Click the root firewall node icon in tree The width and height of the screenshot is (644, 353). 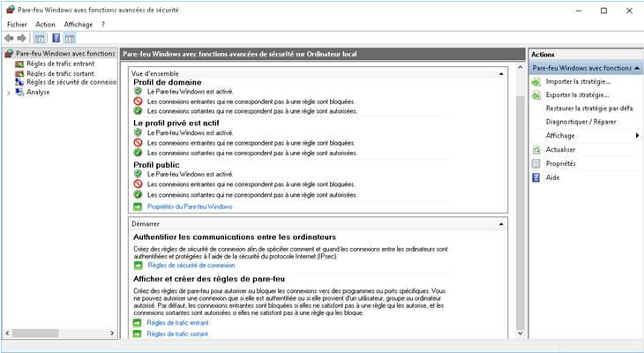(9, 54)
